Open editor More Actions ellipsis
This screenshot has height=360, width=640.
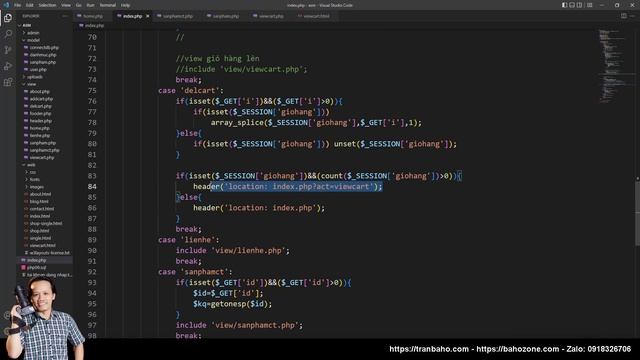pyautogui.click(x=633, y=16)
